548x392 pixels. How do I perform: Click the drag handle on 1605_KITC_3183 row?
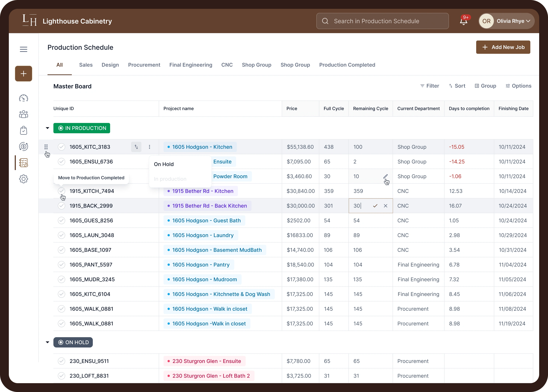point(46,147)
